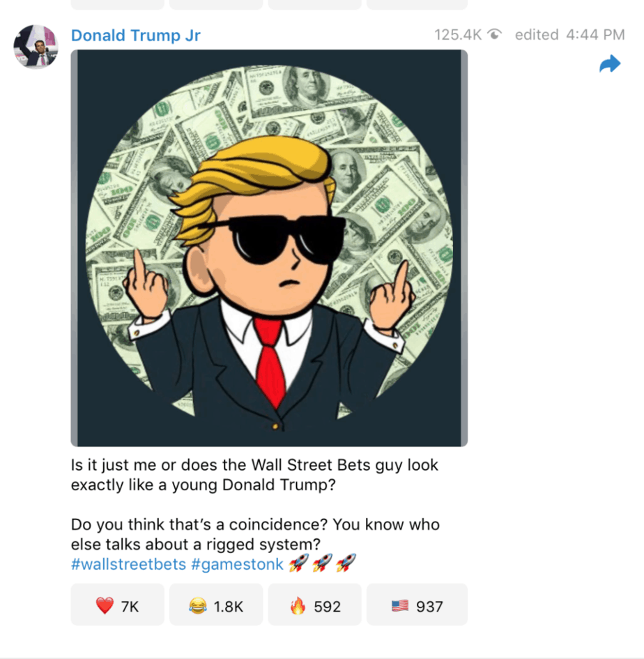Toggle the laughing emoji 1.8K reaction
Screen dimensions: 644x659
pos(216,605)
